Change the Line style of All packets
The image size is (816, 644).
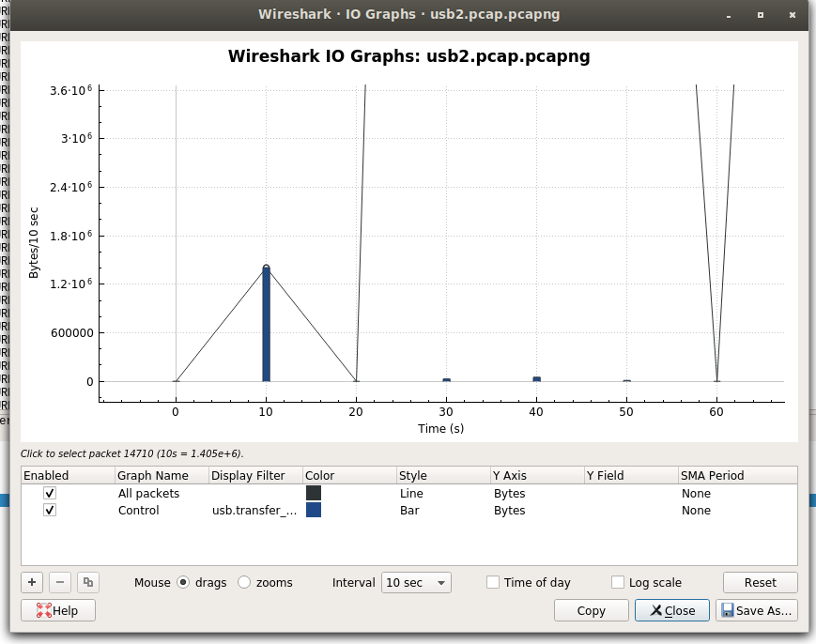click(411, 493)
